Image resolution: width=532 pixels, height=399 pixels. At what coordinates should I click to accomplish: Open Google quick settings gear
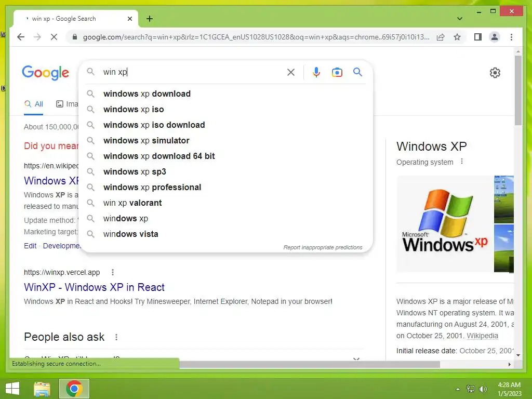(495, 73)
